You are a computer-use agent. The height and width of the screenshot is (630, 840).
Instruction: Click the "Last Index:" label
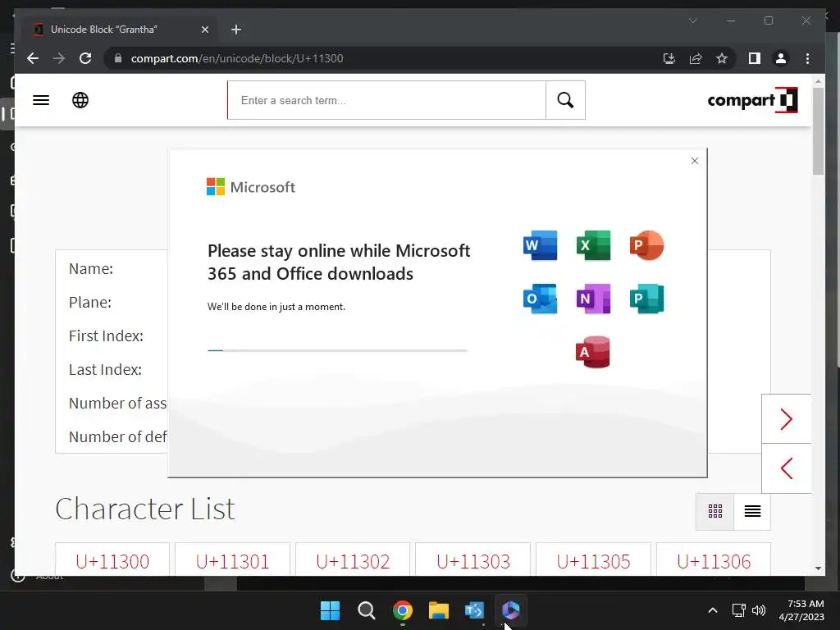point(106,370)
